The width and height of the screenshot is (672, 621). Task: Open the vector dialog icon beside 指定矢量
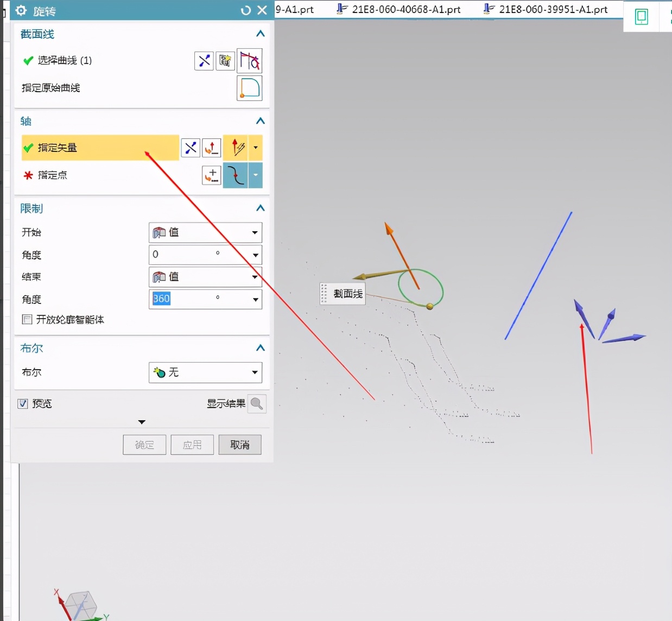(x=212, y=148)
